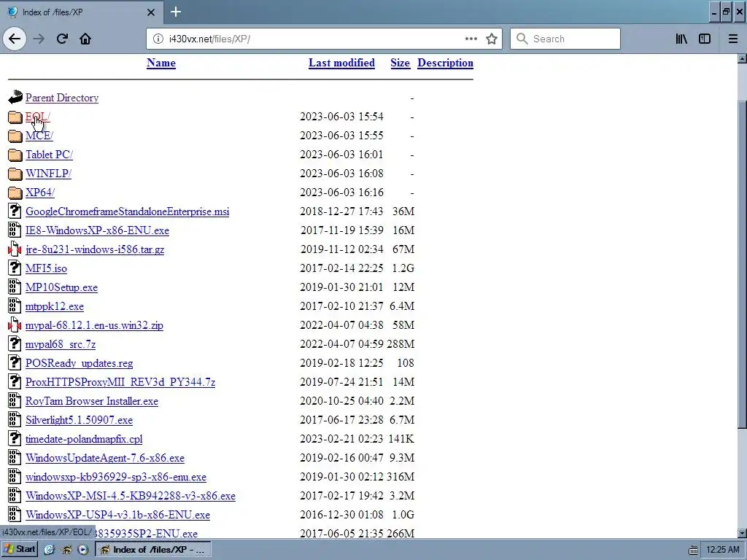Download POSReady_updates.reg
Image resolution: width=747 pixels, height=560 pixels.
pos(79,363)
